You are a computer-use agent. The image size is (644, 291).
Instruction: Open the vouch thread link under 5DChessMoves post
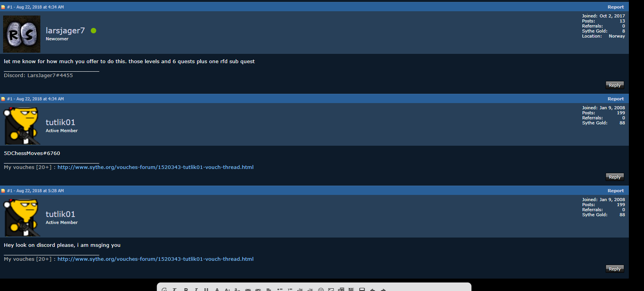tap(156, 167)
